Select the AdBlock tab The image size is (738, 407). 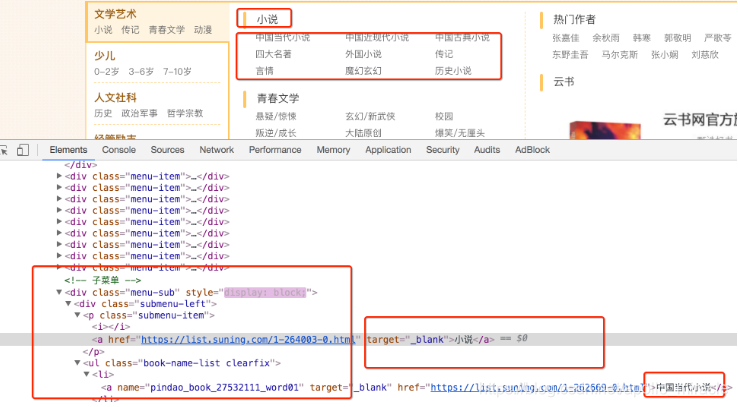point(532,150)
